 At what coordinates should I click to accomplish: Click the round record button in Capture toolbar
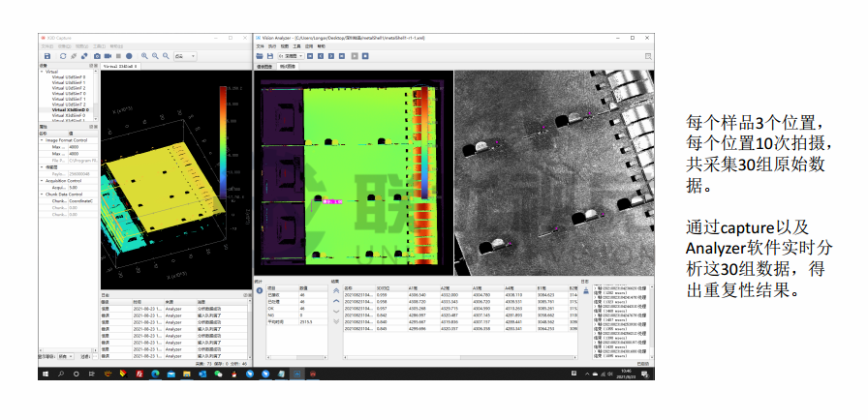click(x=127, y=56)
